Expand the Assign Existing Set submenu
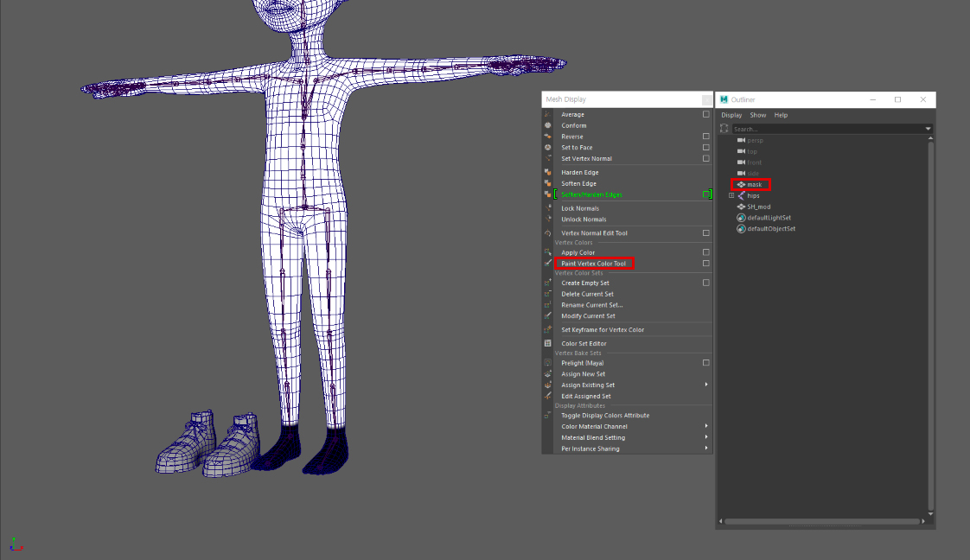Screen dimensions: 970x560 [x=705, y=385]
